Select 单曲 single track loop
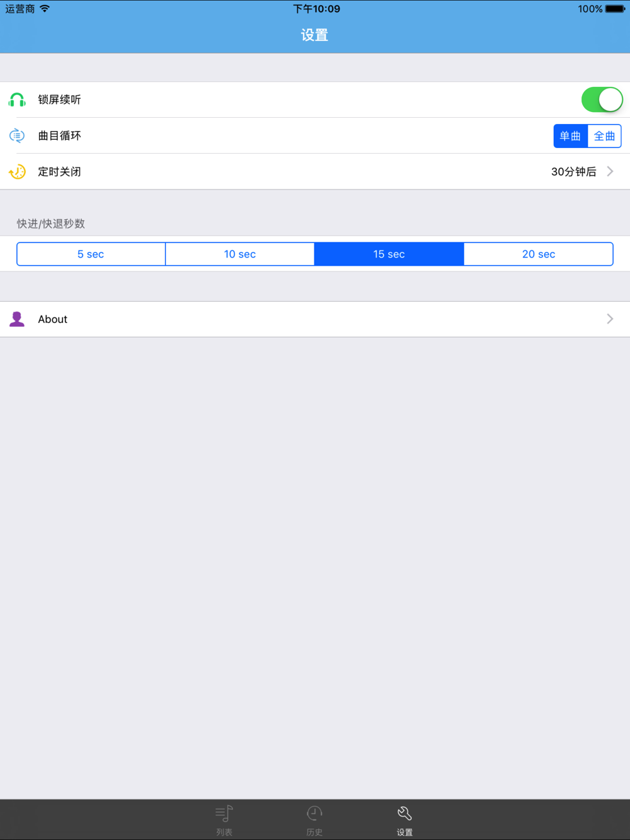Viewport: 630px width, 840px height. tap(571, 136)
